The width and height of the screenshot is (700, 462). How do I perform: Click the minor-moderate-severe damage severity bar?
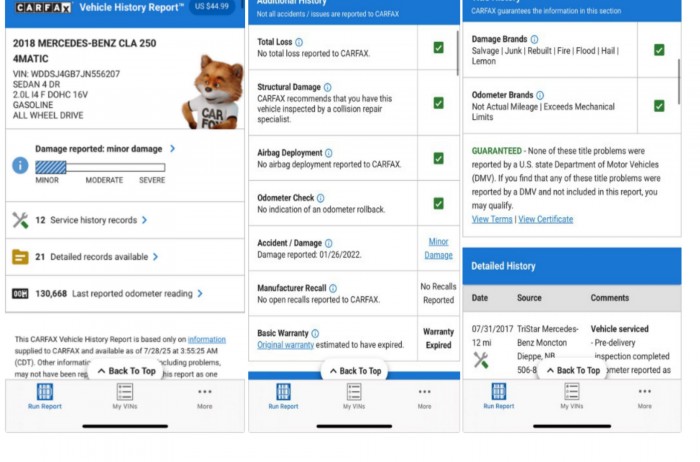100,167
